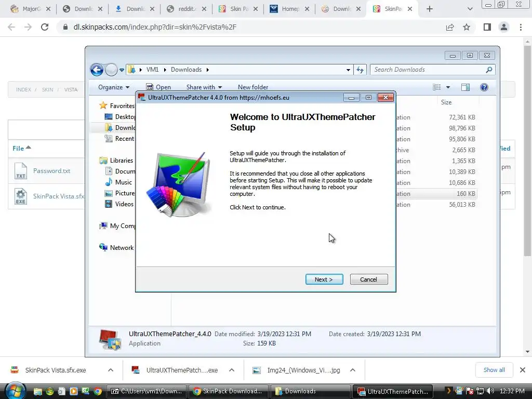Open the Organize menu
Image resolution: width=532 pixels, height=399 pixels.
click(114, 87)
